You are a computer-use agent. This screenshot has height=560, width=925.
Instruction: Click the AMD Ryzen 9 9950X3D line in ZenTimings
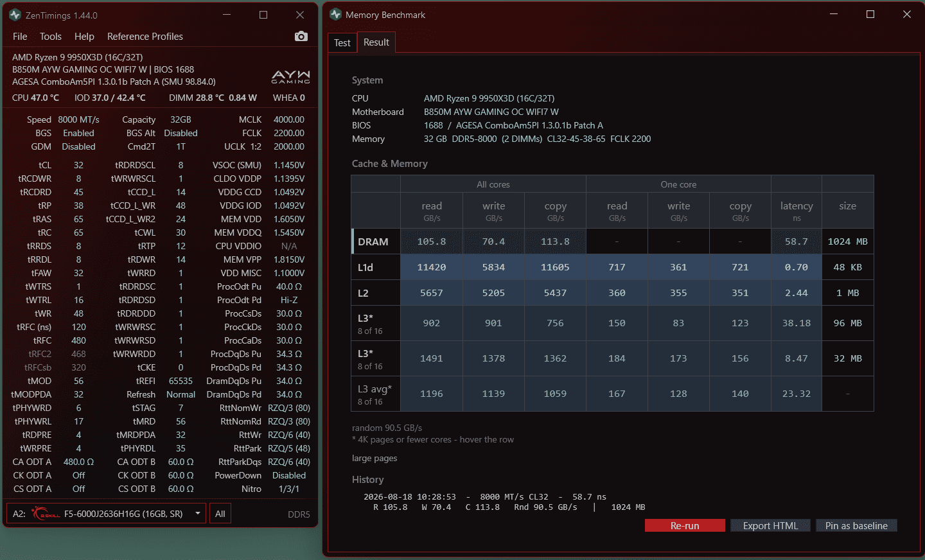78,57
